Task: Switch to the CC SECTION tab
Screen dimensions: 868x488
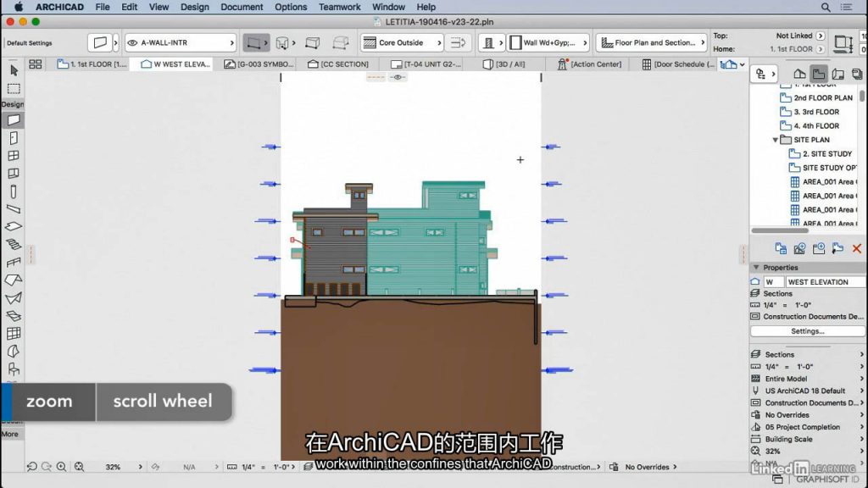Action: tap(338, 64)
